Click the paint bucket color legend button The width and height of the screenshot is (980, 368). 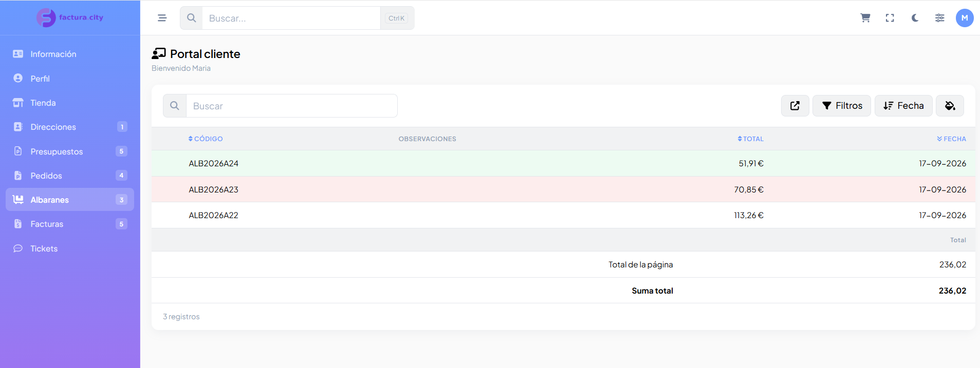[x=950, y=106]
